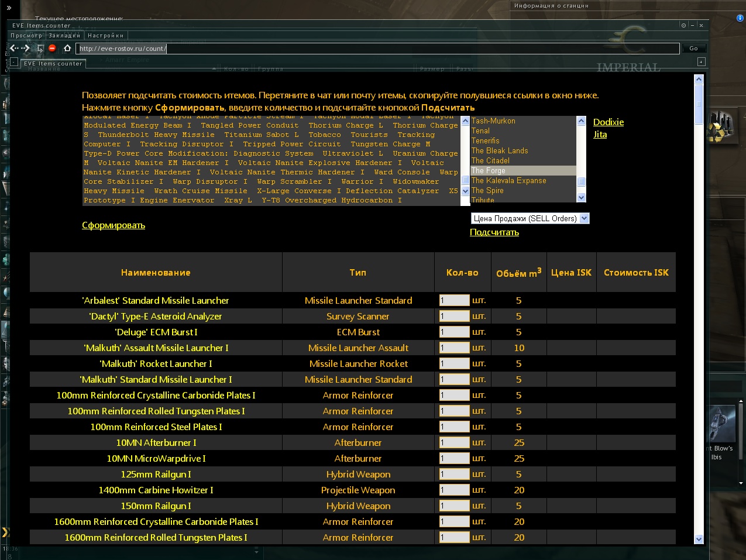Click inside the item links text area
Screen dimensions: 746x560
(x=271, y=161)
